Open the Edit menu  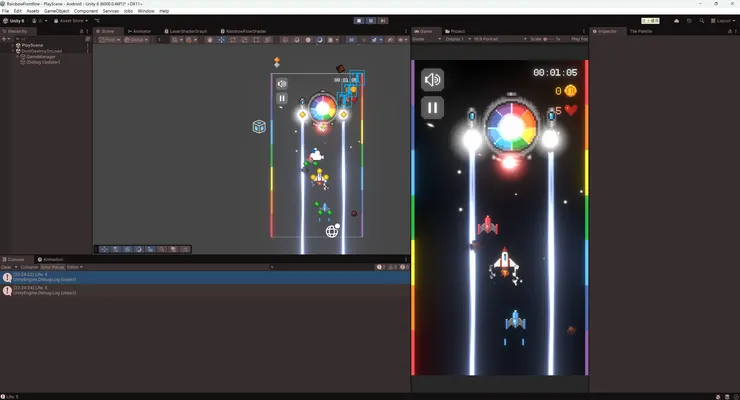17,11
